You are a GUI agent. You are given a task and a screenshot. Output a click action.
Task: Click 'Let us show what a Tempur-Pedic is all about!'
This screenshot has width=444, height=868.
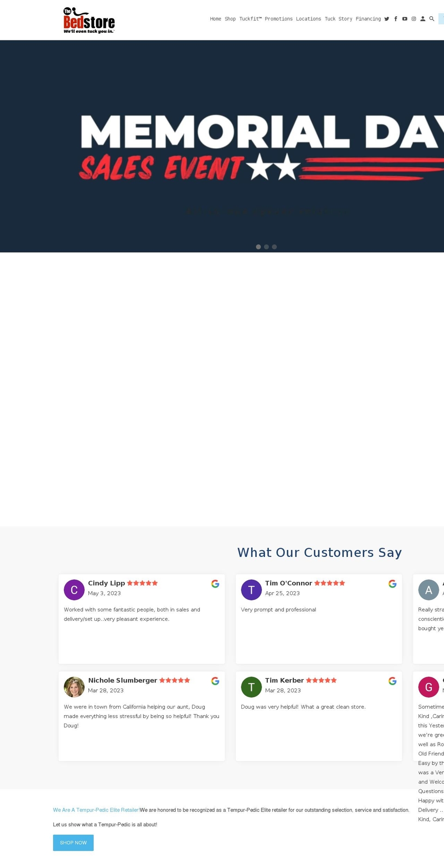[105, 825]
